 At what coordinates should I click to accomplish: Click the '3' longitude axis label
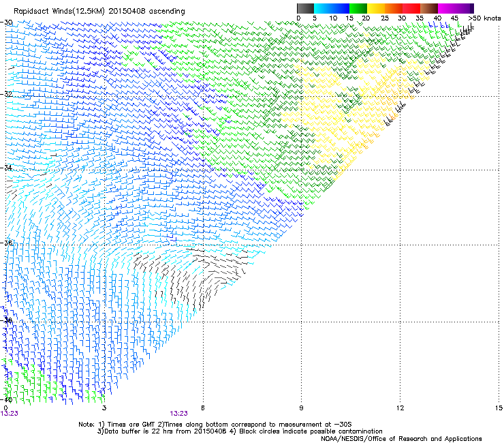tap(104, 408)
